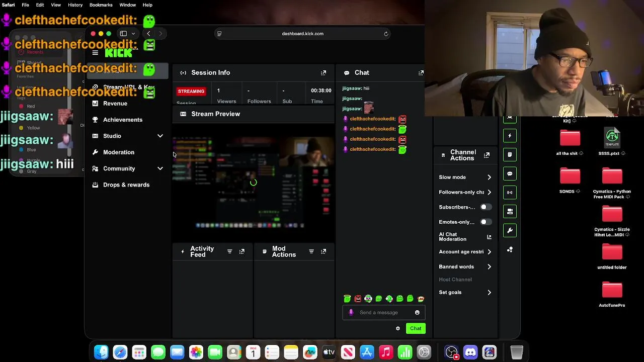Insert the red angry emote from quick row
This screenshot has width=644, height=362.
click(x=358, y=299)
